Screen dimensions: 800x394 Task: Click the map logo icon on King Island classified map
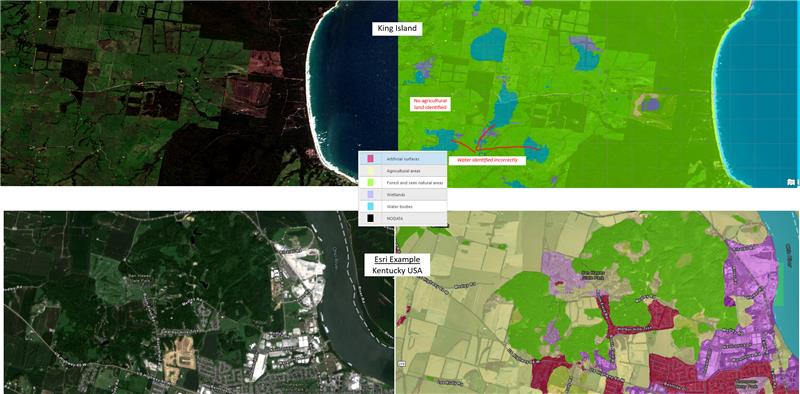pos(791,181)
